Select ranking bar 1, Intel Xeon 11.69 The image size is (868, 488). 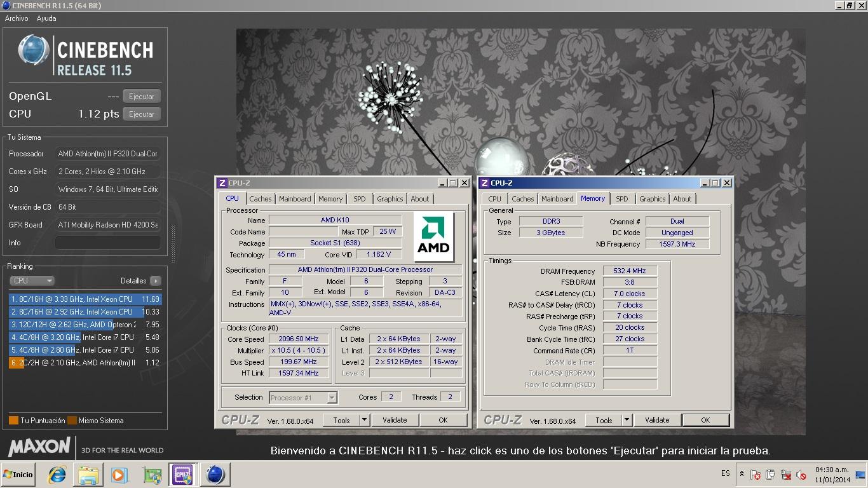(85, 299)
